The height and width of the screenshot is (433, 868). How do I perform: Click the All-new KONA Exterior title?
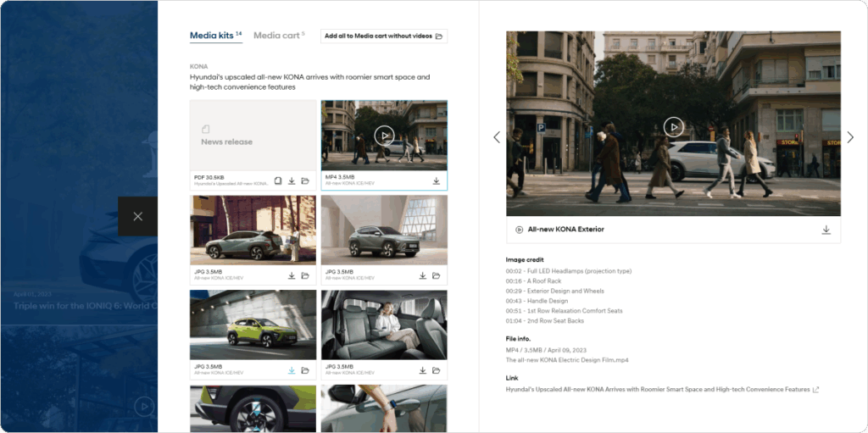565,230
